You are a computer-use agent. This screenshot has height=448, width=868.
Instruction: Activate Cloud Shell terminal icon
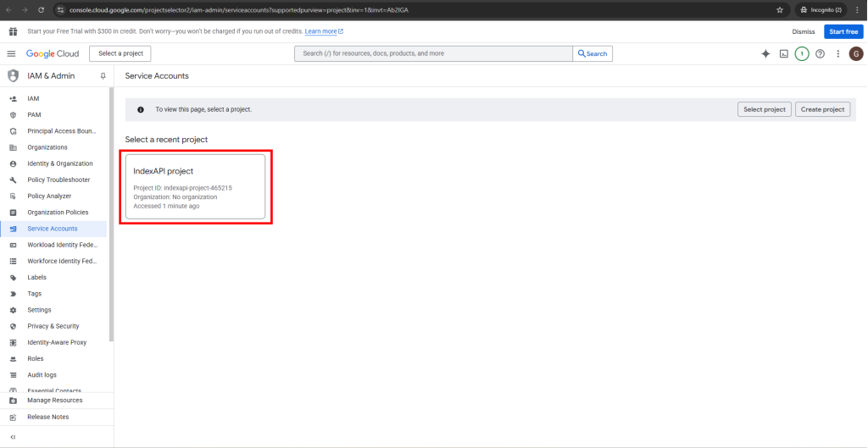point(784,53)
